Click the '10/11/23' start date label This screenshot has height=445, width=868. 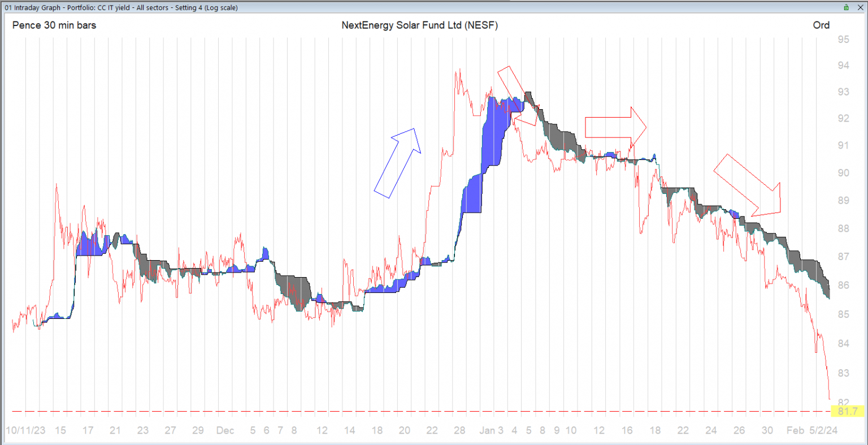25,430
